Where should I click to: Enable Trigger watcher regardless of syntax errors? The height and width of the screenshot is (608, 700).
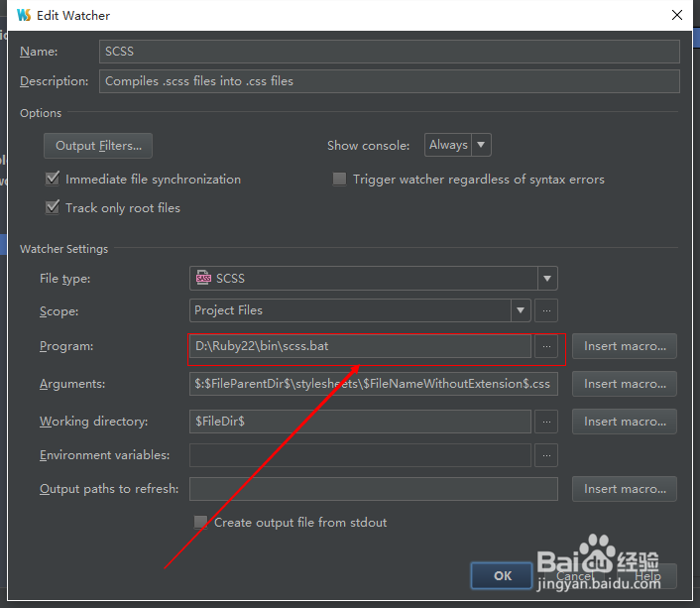tap(340, 180)
